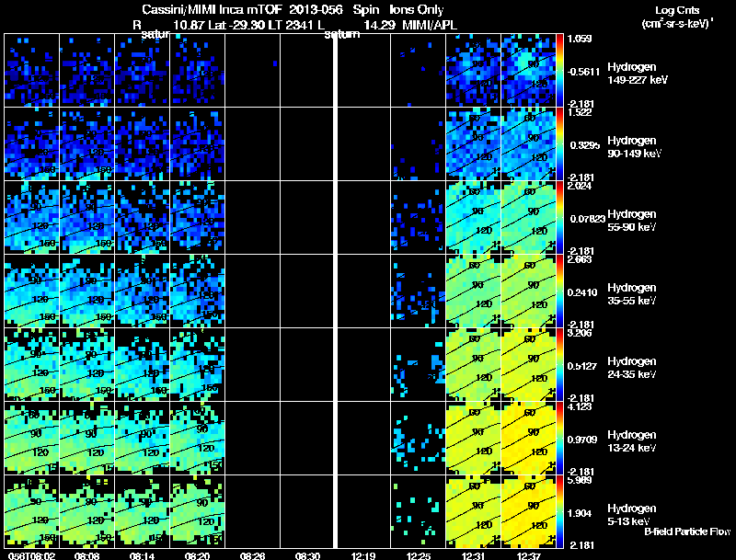Click the 'Log Cnts' colorbar heading
Viewport: 736px width, 560px height.
(677, 10)
